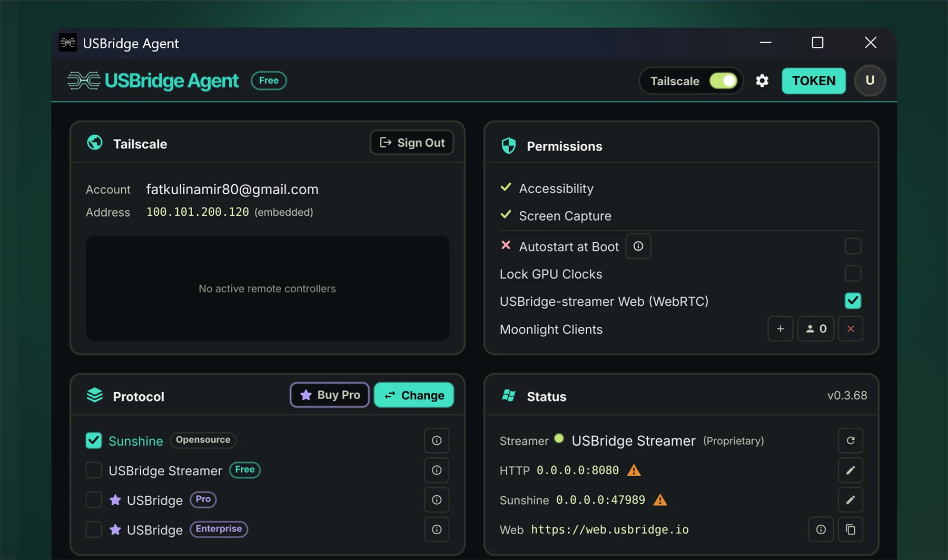
Task: Open info for USBridge Pro protocol
Action: pos(437,500)
